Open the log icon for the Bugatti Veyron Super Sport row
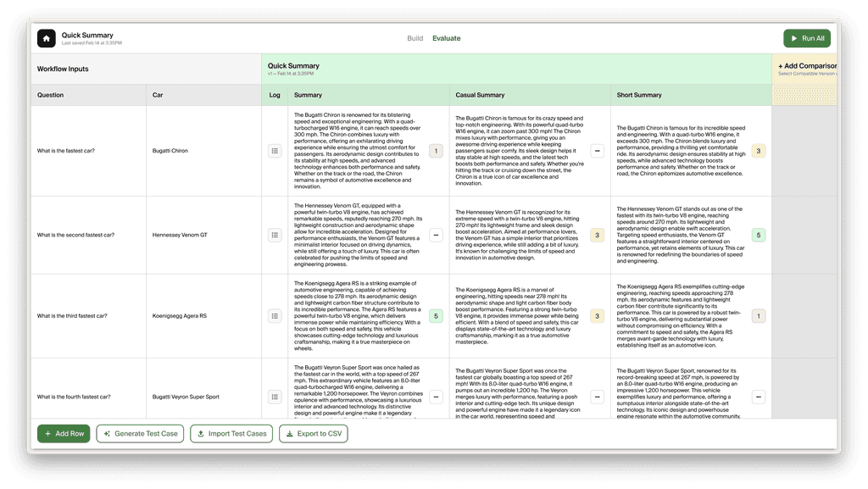 274,396
